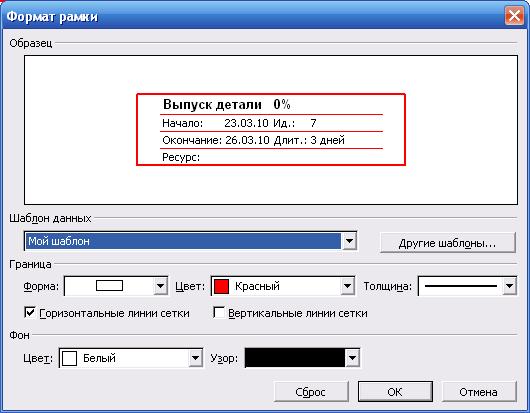The image size is (530, 413).
Task: Expand the Толщина line width dropdown
Action: click(x=509, y=286)
